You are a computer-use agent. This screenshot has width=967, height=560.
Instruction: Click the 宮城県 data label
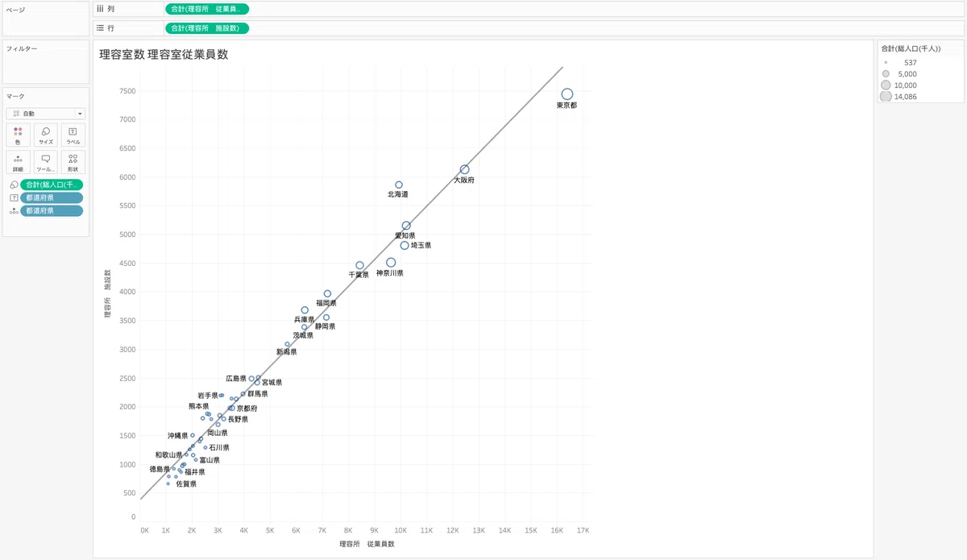click(x=272, y=382)
